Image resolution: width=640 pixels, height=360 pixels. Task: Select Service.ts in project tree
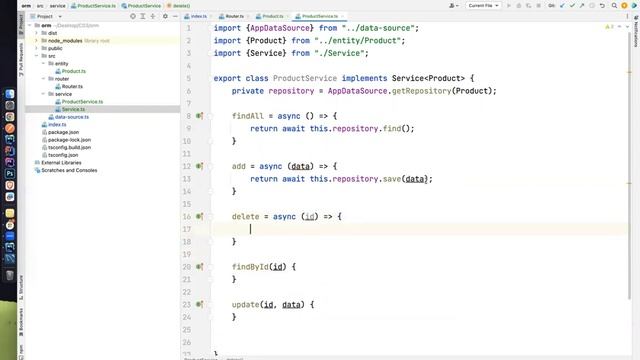[73, 109]
